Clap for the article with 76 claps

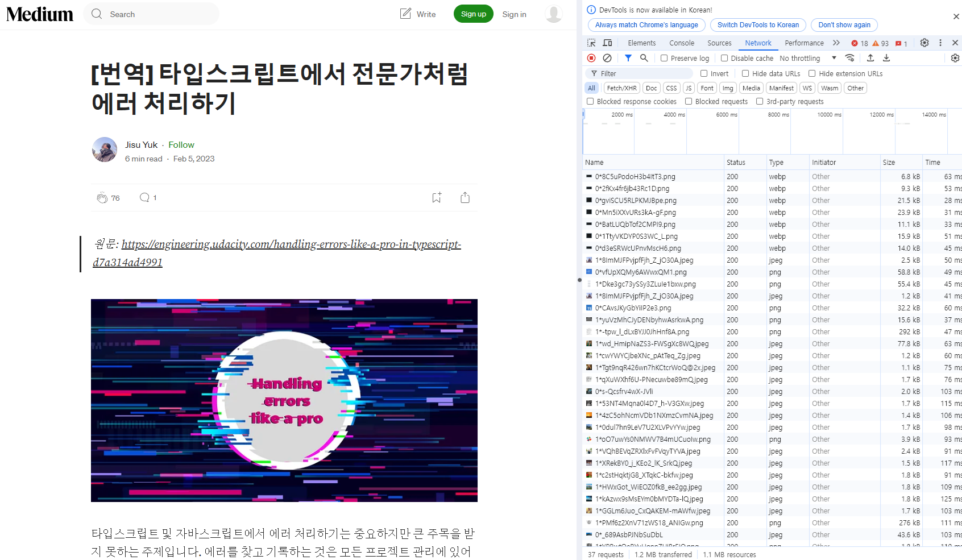[102, 198]
